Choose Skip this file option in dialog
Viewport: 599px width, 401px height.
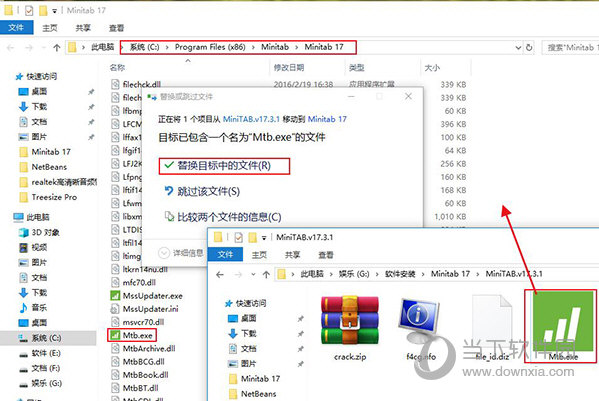[202, 191]
